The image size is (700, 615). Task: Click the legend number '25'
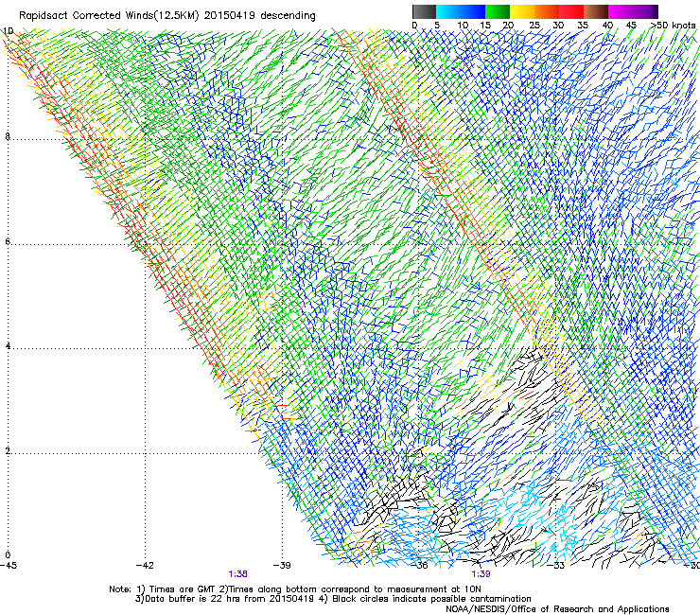[534, 25]
